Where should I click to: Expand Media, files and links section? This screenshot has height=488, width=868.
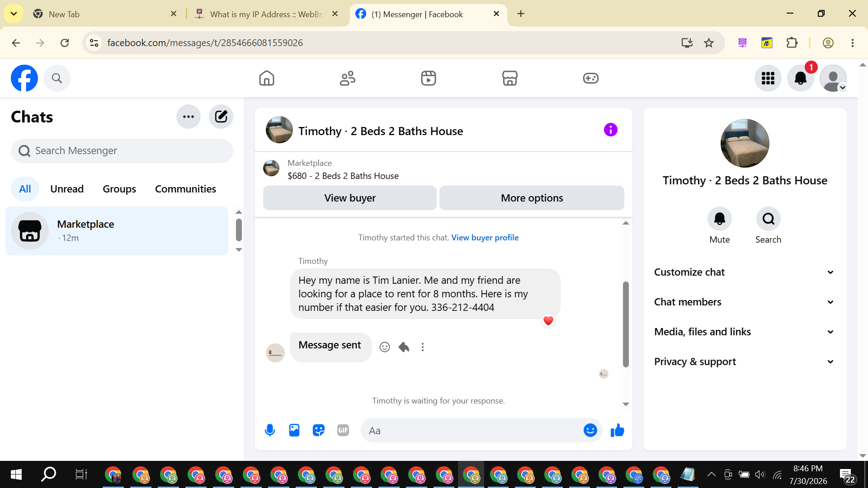tap(745, 332)
